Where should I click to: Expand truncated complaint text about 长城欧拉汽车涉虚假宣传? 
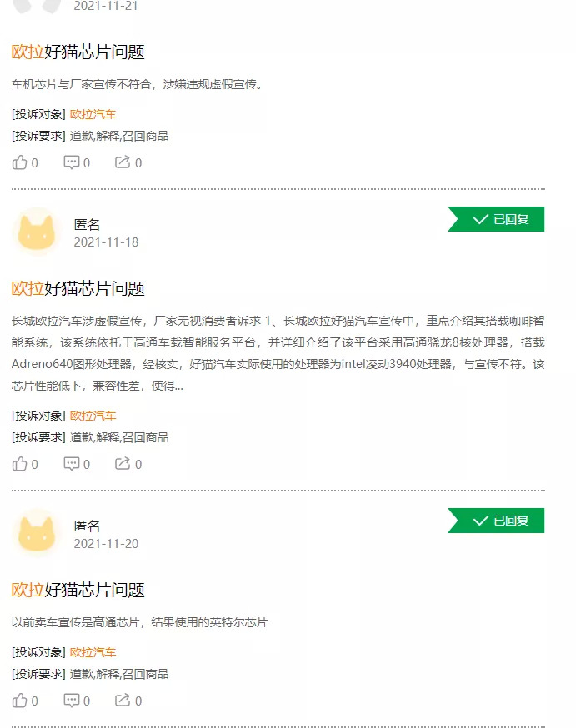pyautogui.click(x=178, y=386)
